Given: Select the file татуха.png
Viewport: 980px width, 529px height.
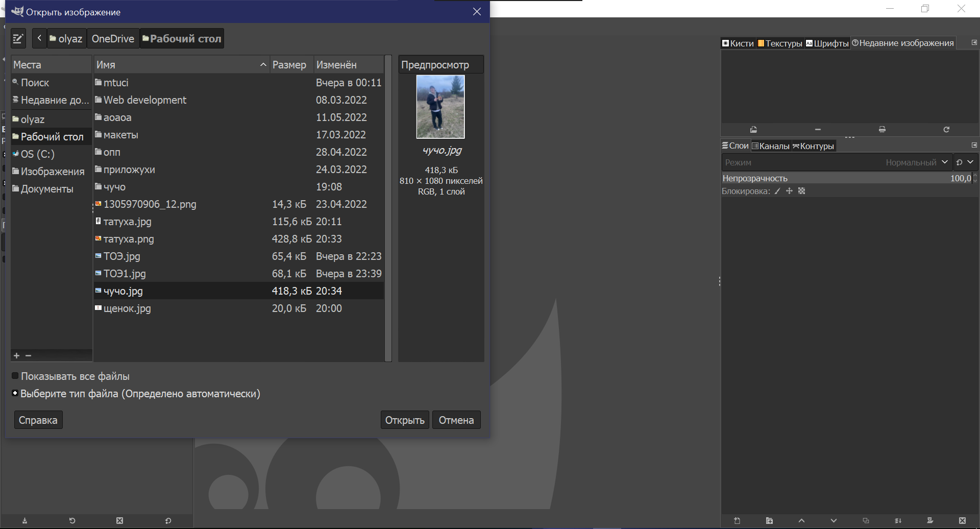Looking at the screenshot, I should [x=239, y=239].
